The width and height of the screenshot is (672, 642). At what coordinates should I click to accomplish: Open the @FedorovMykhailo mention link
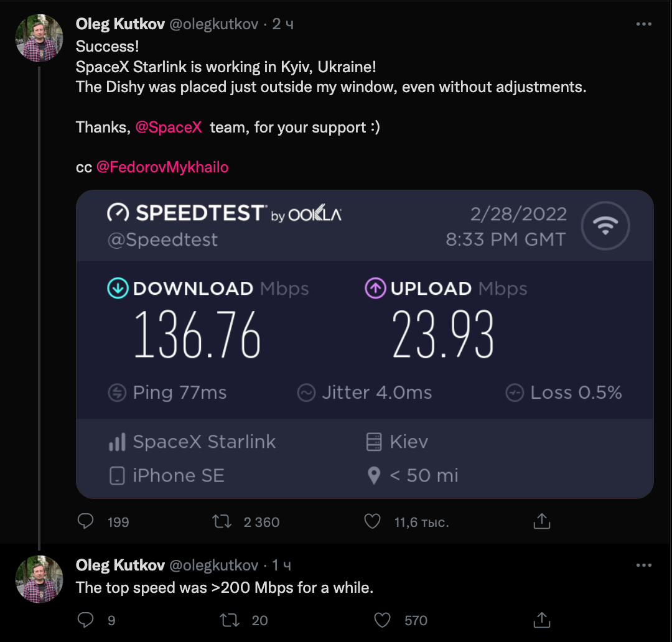(x=162, y=167)
